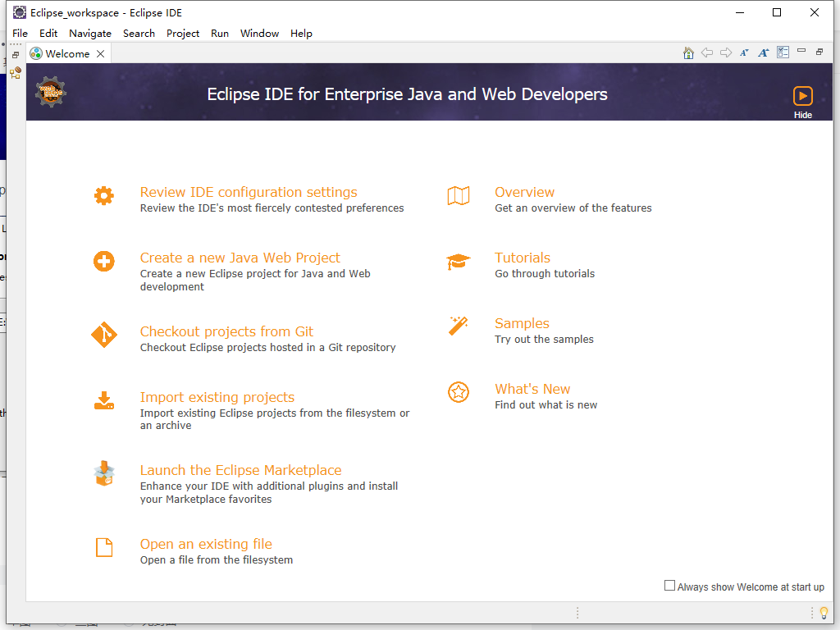Open the Help menu
The width and height of the screenshot is (840, 630).
(x=301, y=33)
